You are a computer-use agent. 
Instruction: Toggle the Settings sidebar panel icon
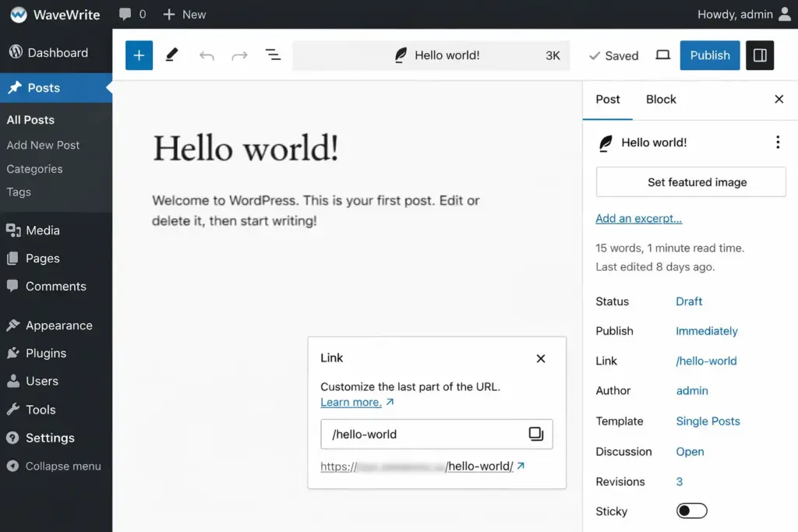pos(760,55)
